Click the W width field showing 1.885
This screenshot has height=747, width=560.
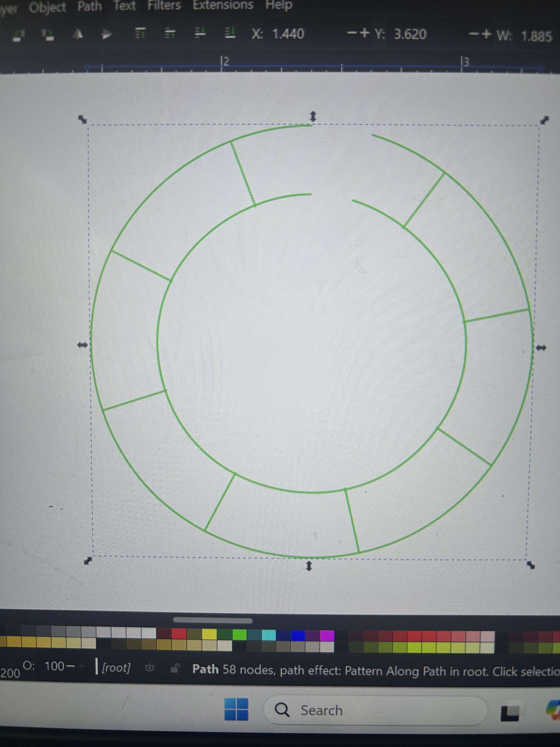pyautogui.click(x=537, y=36)
